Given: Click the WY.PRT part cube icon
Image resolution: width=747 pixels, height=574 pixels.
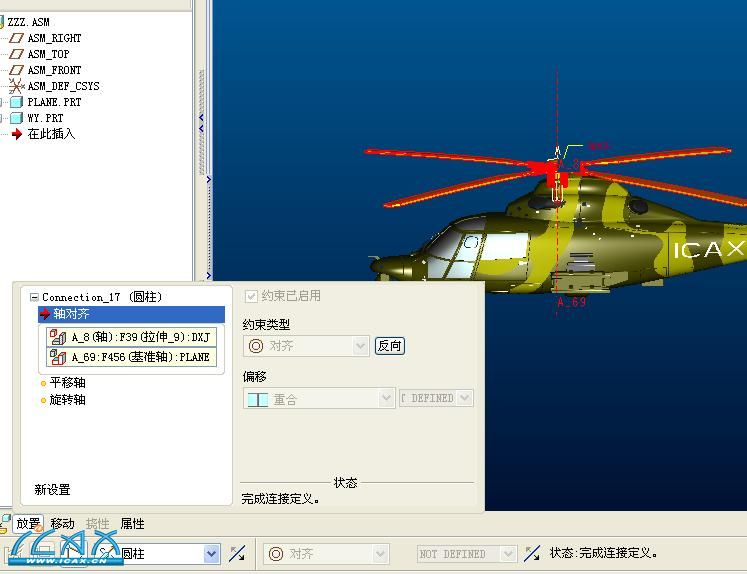Looking at the screenshot, I should [x=17, y=118].
